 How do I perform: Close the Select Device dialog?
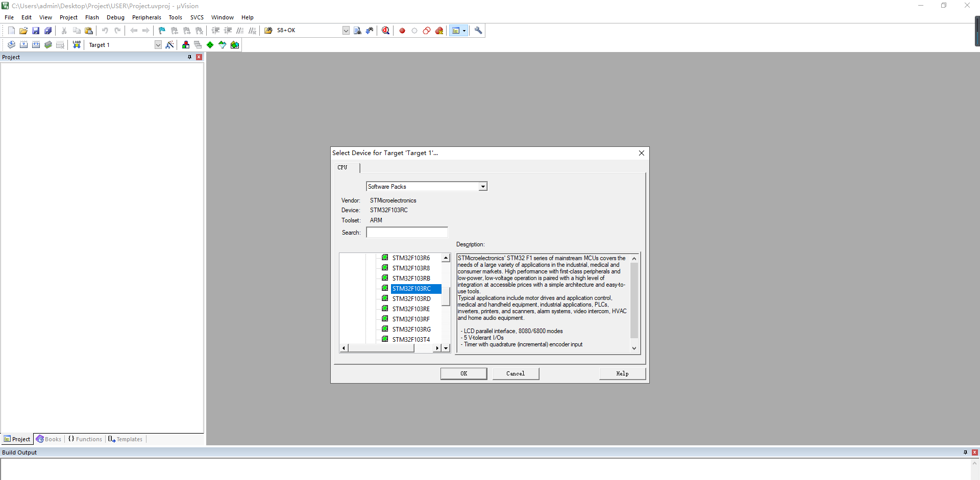click(642, 153)
